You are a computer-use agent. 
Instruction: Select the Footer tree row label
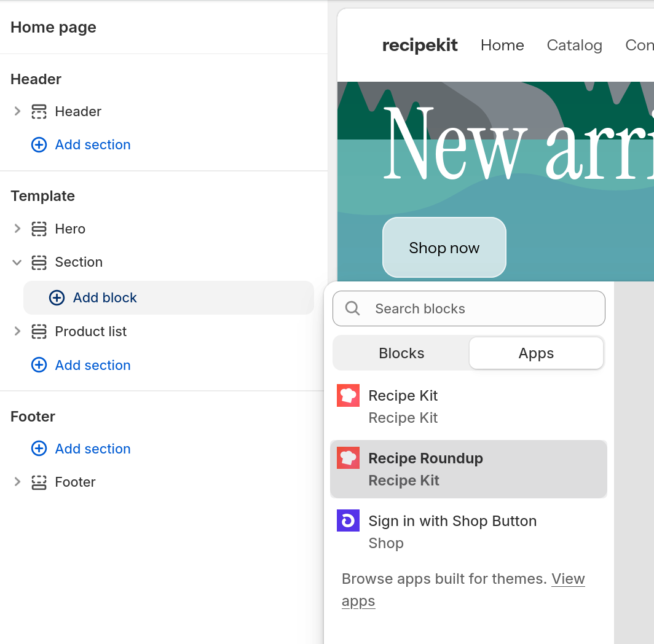point(75,482)
